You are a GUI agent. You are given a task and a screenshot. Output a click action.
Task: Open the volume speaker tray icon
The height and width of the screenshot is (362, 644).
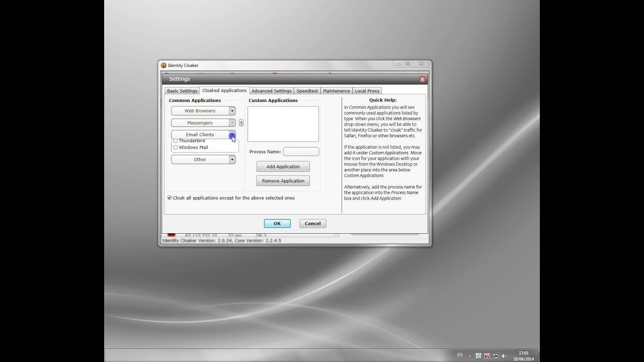[504, 355]
